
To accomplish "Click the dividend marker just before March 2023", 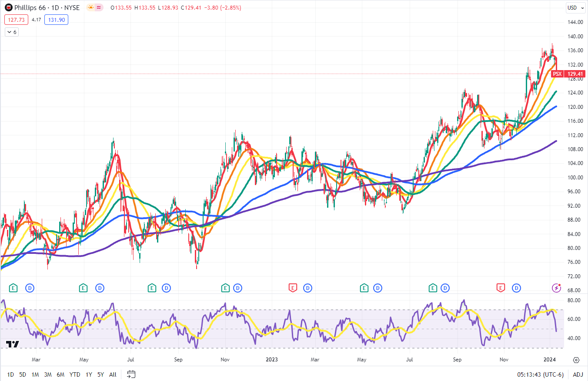I will (x=307, y=288).
